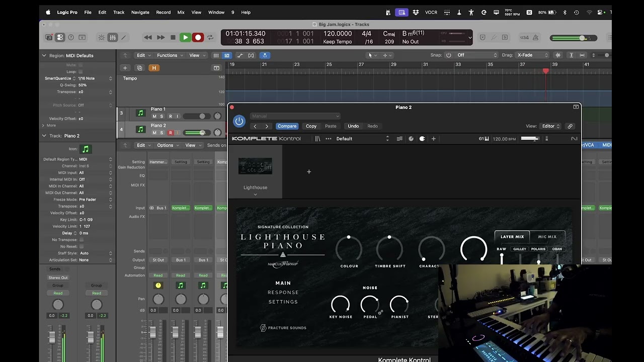Toggle record enable on Piano 2 track
This screenshot has width=644, height=362.
coord(170,133)
